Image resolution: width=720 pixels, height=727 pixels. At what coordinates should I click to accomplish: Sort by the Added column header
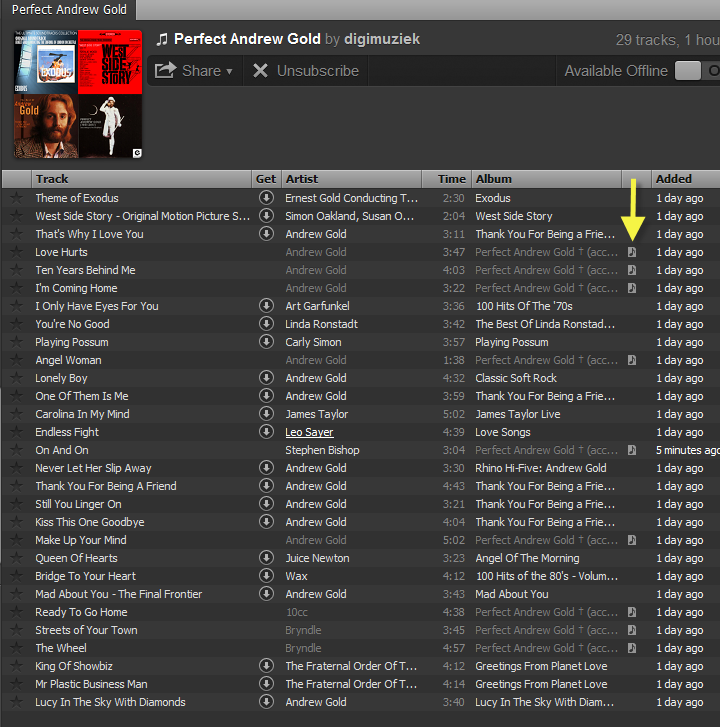686,179
